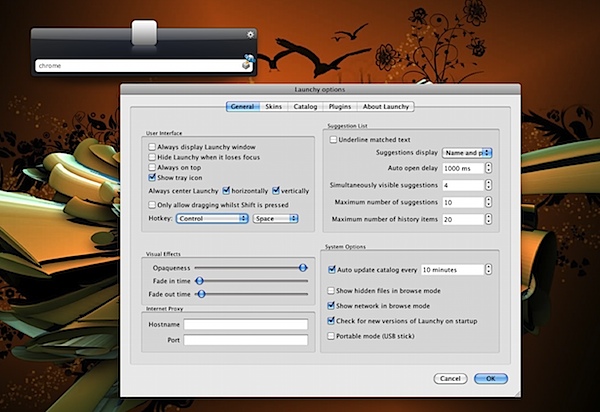
Task: Confirm settings with the OK button
Action: [491, 378]
